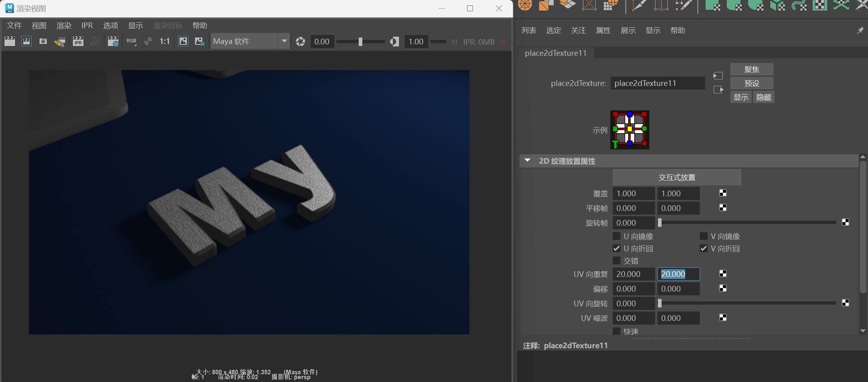
Task: Click the exposure aperture icon
Action: coord(300,42)
